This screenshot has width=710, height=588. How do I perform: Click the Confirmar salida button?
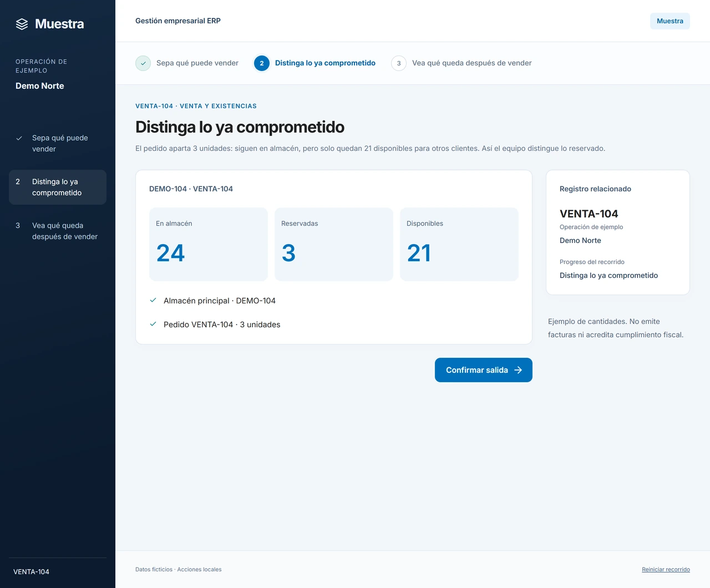(x=484, y=370)
